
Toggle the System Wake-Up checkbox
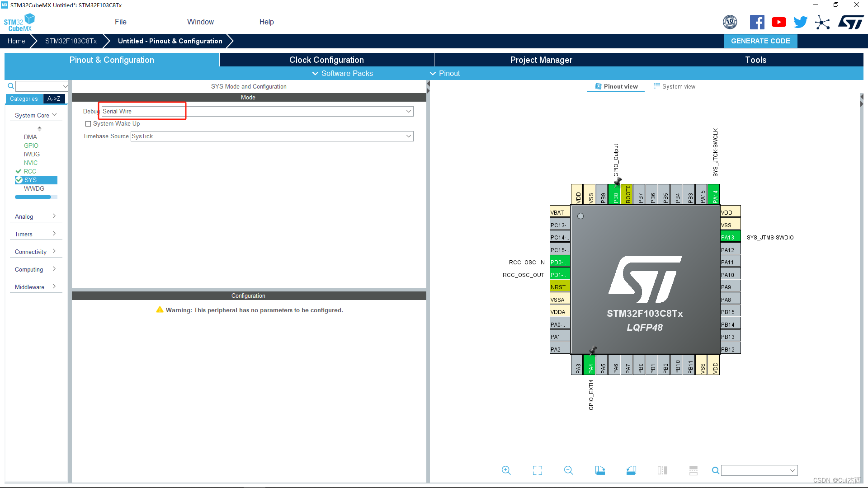89,123
